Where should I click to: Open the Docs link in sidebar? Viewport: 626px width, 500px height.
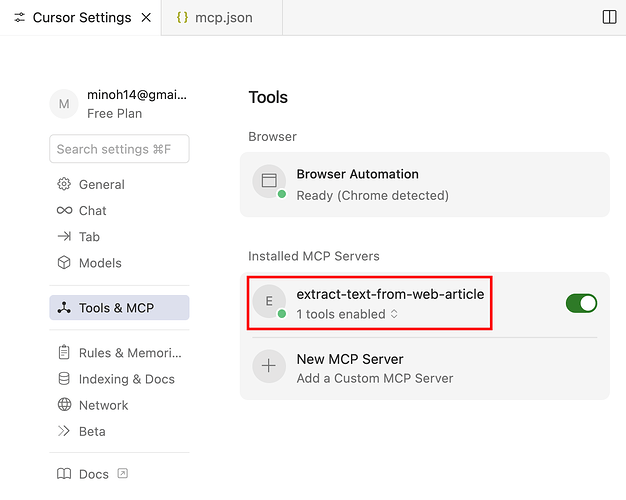93,473
